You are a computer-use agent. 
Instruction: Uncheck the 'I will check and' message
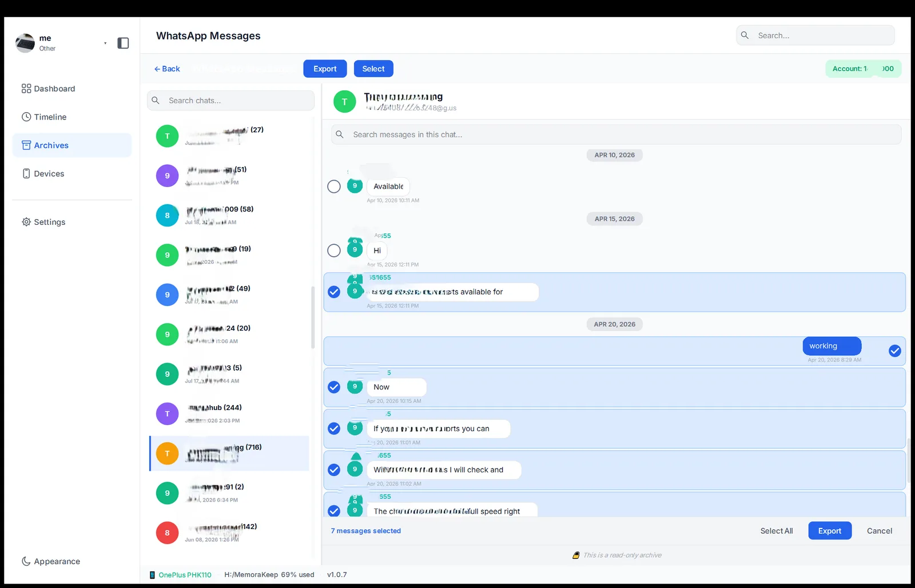click(334, 470)
